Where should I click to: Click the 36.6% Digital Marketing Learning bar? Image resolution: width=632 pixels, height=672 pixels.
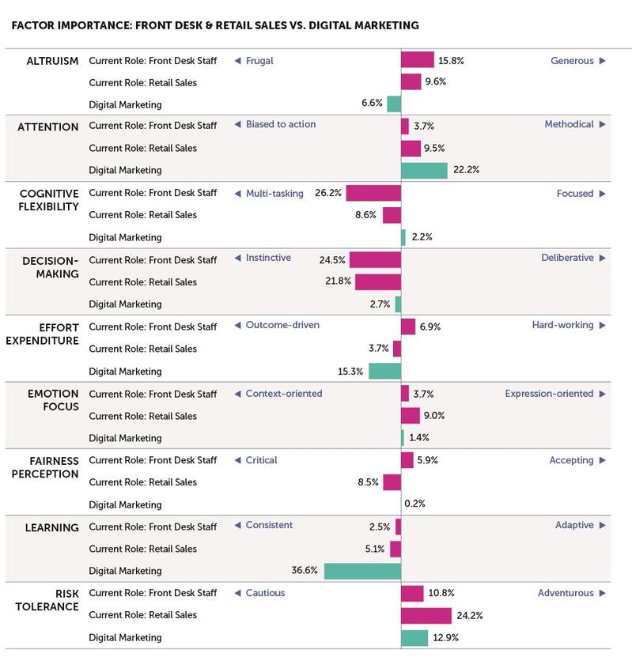click(x=363, y=572)
